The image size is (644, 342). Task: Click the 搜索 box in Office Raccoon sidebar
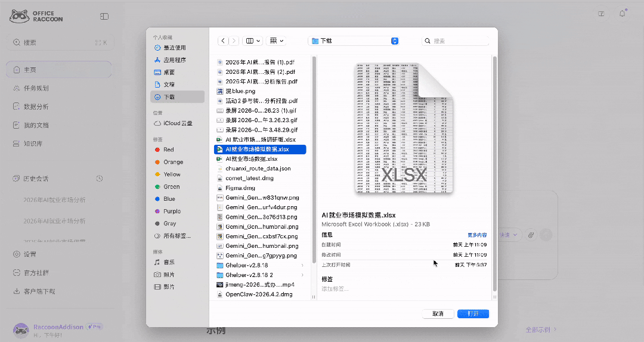(x=60, y=42)
